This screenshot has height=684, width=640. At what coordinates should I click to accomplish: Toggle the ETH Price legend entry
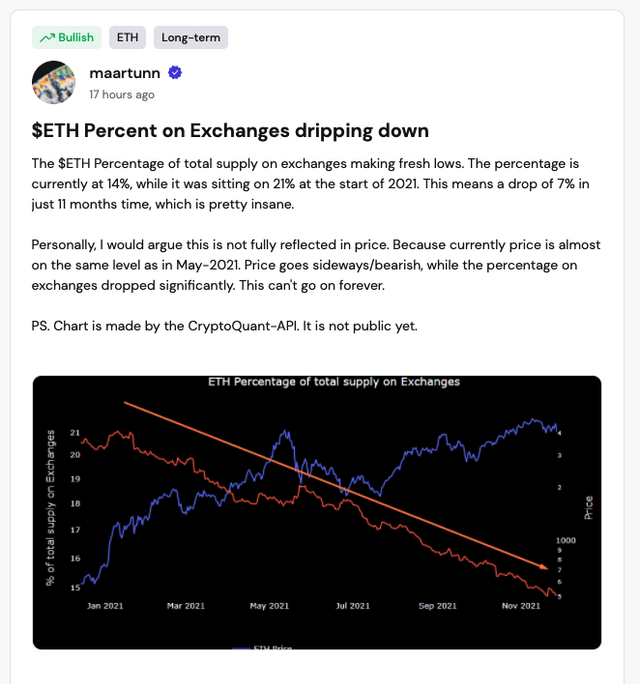pyautogui.click(x=272, y=646)
